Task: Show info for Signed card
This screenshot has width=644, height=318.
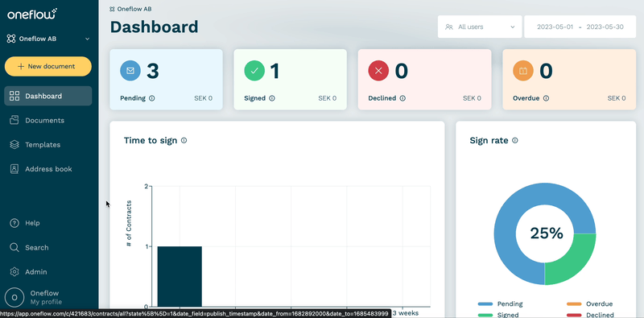Action: point(272,98)
